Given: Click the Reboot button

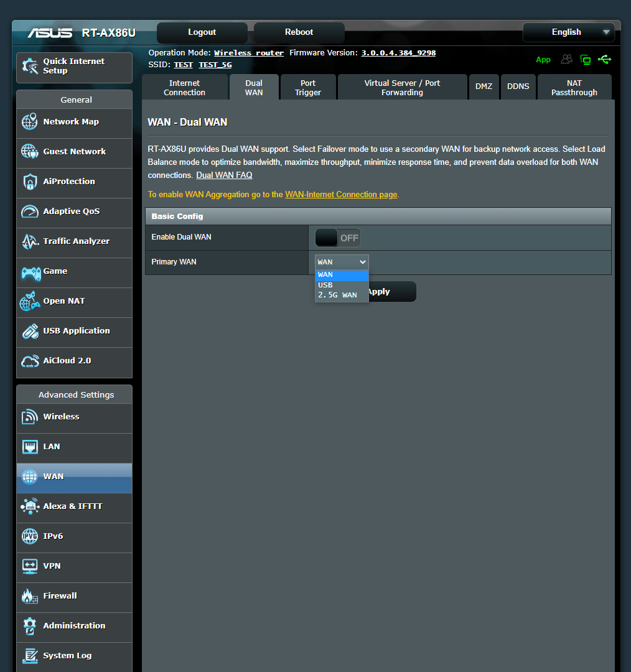Looking at the screenshot, I should pos(299,32).
